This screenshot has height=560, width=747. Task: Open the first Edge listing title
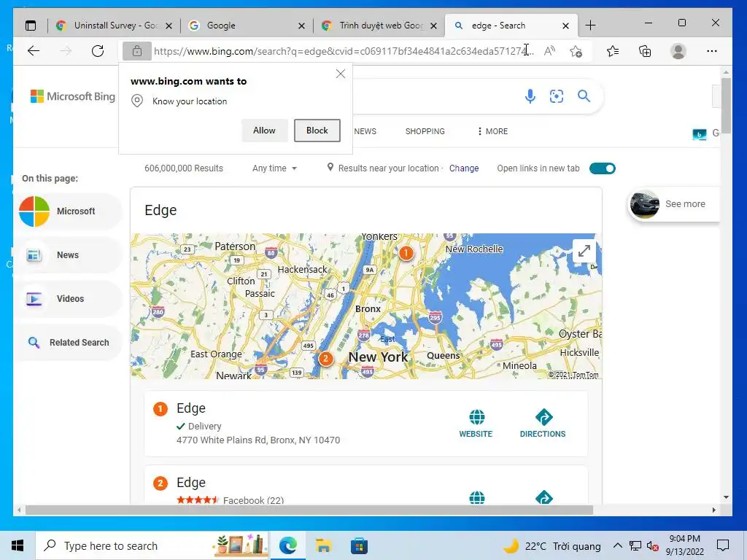click(x=191, y=408)
